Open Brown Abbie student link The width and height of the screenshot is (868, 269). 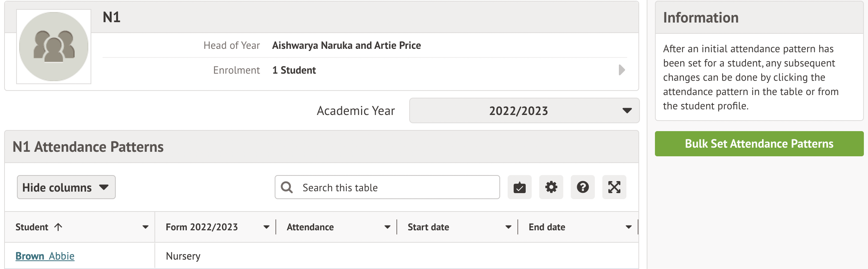coord(45,256)
